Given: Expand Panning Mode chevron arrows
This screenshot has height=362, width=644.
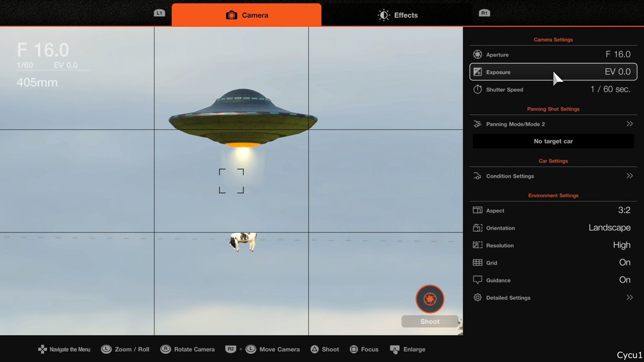Looking at the screenshot, I should [x=630, y=124].
